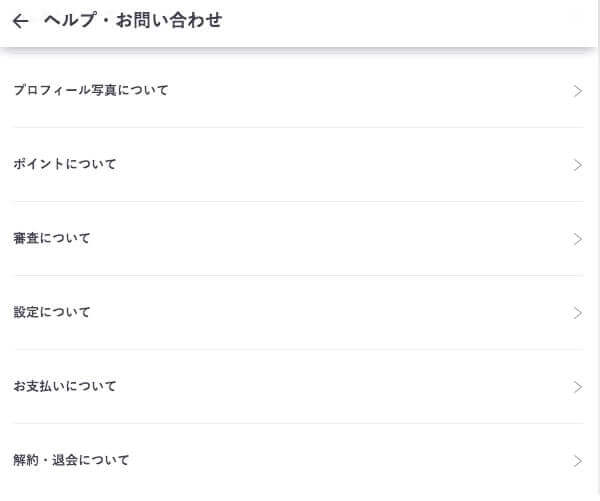Image resolution: width=600 pixels, height=501 pixels.
Task: Click chevron icon beside お支払いについて
Action: pos(578,387)
